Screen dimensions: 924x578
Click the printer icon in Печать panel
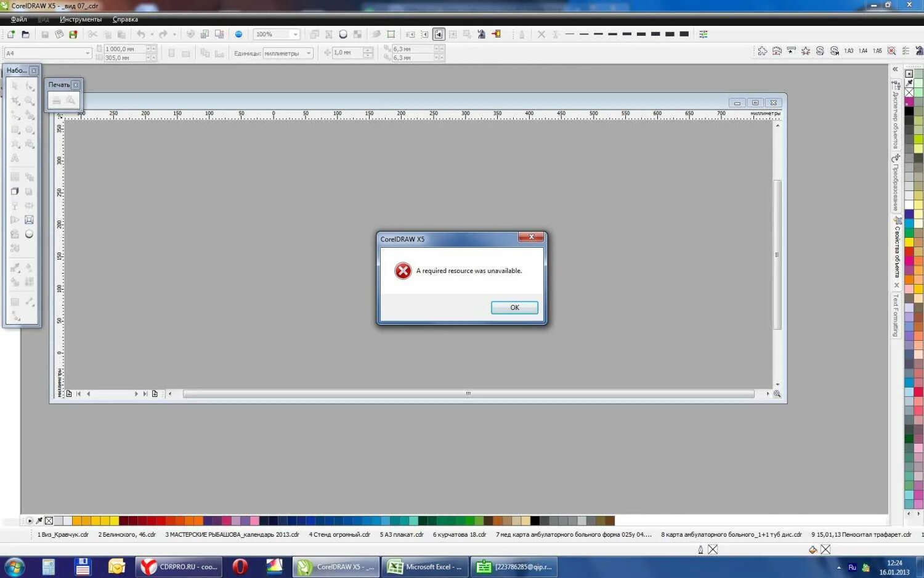pyautogui.click(x=57, y=100)
